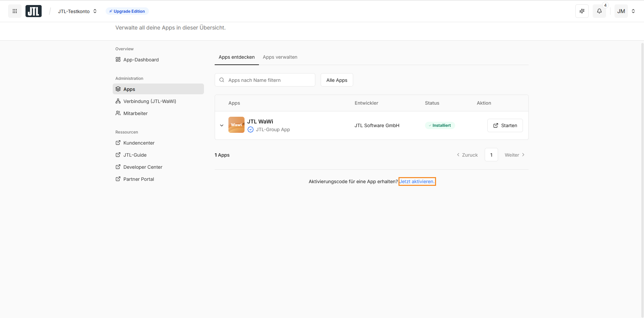Image resolution: width=644 pixels, height=318 pixels.
Task: Expand the user menu chevron beside JM
Action: pyautogui.click(x=633, y=11)
